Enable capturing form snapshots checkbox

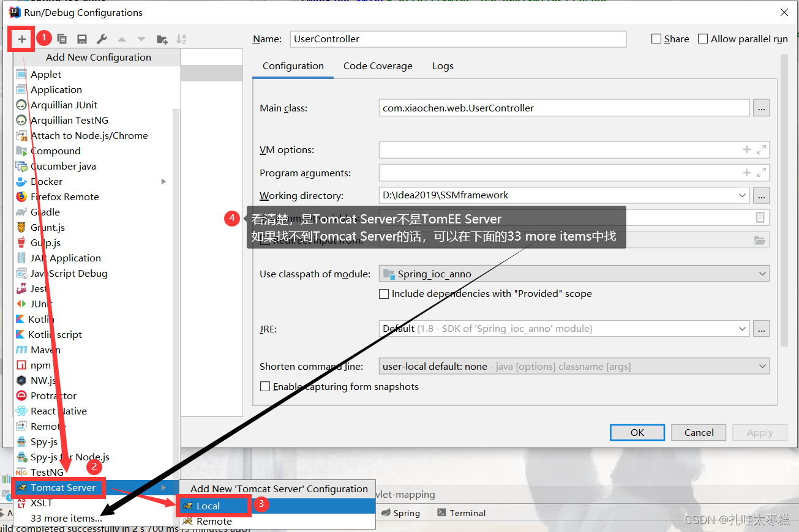[x=265, y=387]
